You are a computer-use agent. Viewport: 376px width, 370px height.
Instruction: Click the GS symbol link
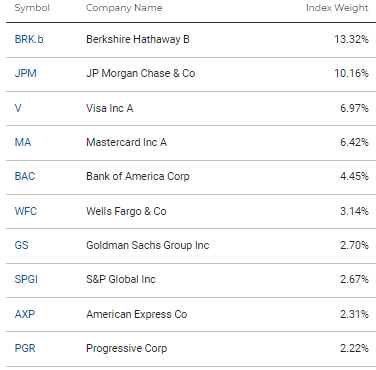click(x=22, y=245)
